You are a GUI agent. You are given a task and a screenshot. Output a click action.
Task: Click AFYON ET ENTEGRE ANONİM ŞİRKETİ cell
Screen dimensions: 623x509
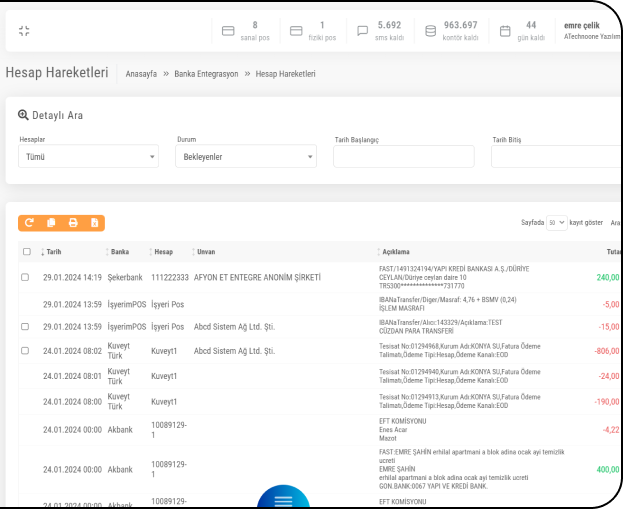(257, 277)
